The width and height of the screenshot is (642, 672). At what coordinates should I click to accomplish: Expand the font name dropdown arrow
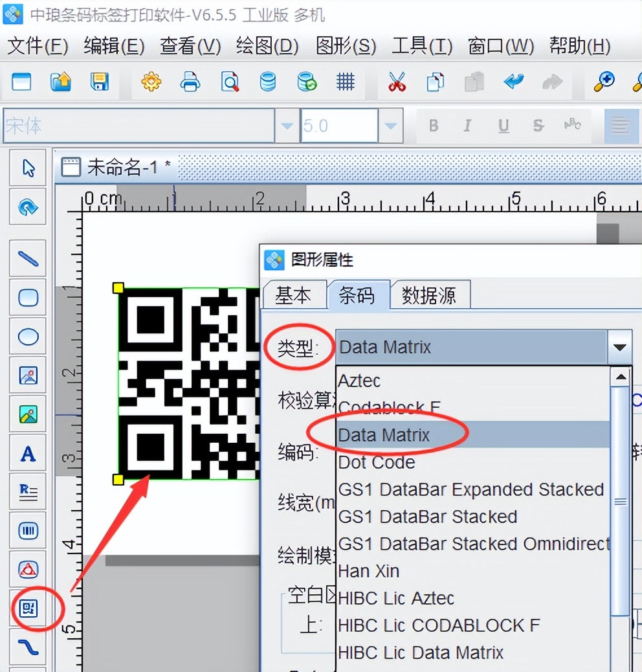(x=287, y=126)
